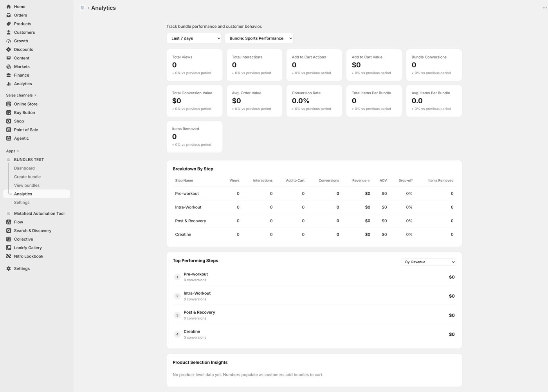This screenshot has height=392, width=548.
Task: Click the Lookfy Gallery icon
Action: click(9, 248)
